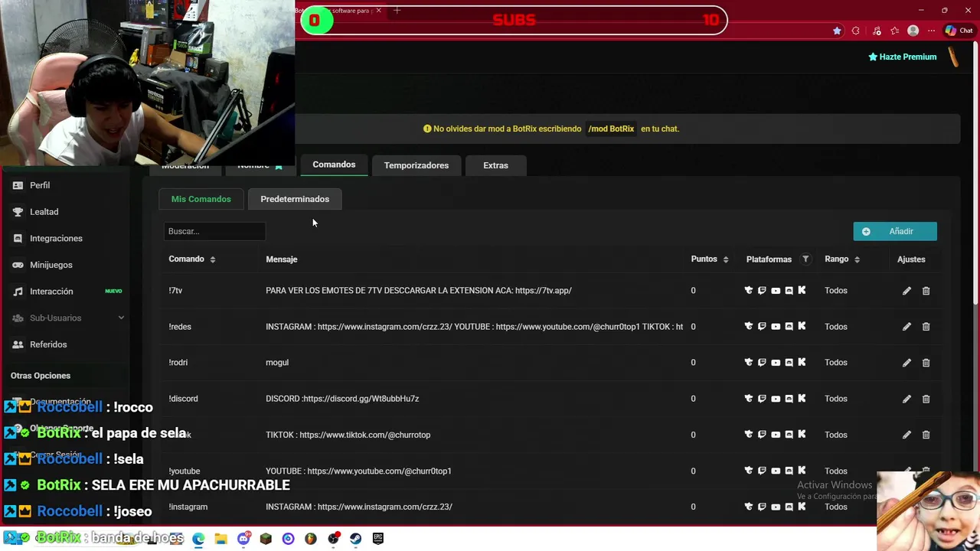Click the YouTube platform icon in !7tv row
This screenshot has width=980, height=551.
click(776, 291)
